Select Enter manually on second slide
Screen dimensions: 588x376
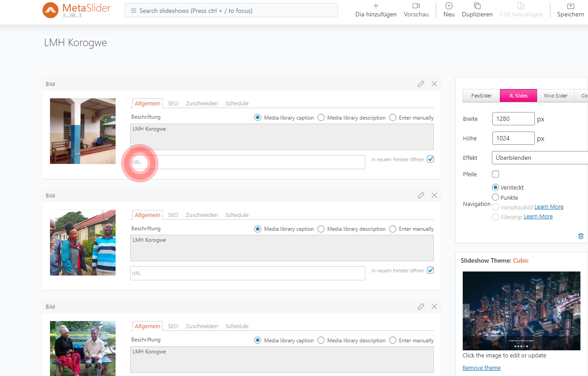click(x=393, y=229)
